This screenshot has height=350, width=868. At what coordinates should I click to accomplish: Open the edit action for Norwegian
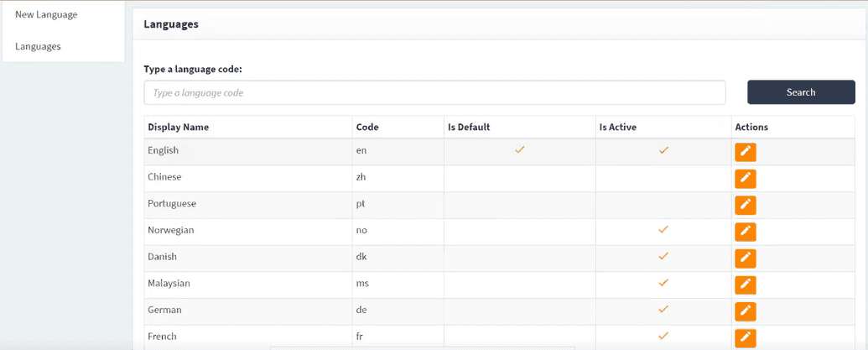(x=745, y=232)
